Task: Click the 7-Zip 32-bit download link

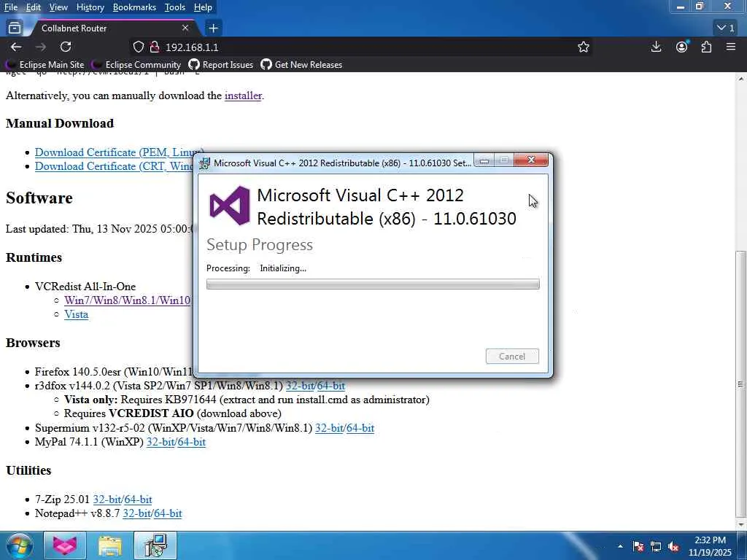Action: coord(107,499)
